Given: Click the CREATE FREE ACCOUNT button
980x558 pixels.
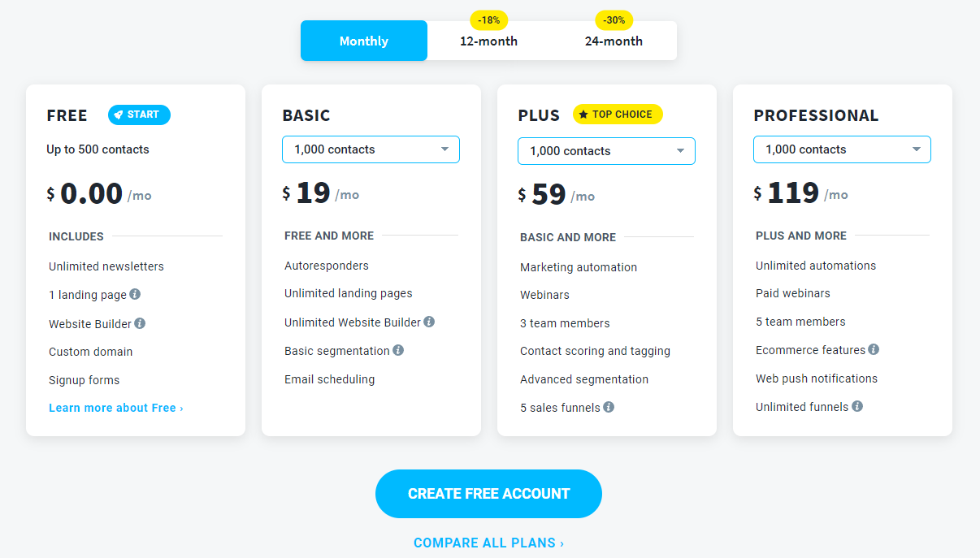Looking at the screenshot, I should (488, 494).
